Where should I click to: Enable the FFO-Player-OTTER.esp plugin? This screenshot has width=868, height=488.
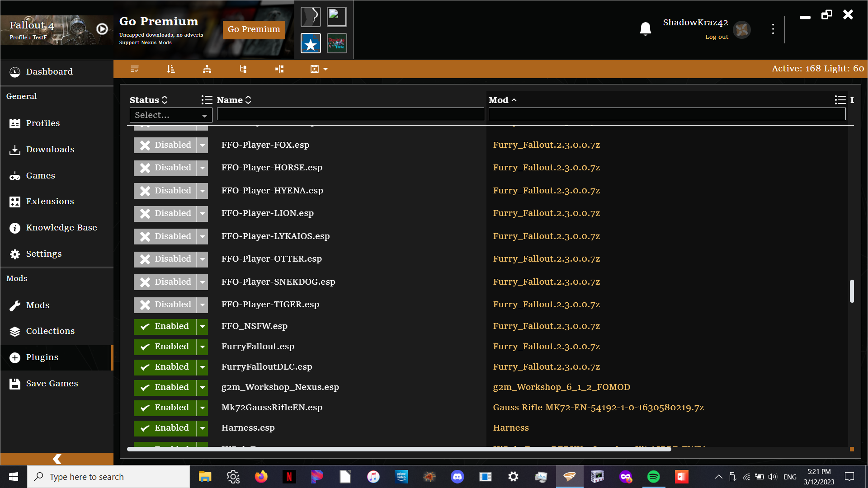point(165,259)
